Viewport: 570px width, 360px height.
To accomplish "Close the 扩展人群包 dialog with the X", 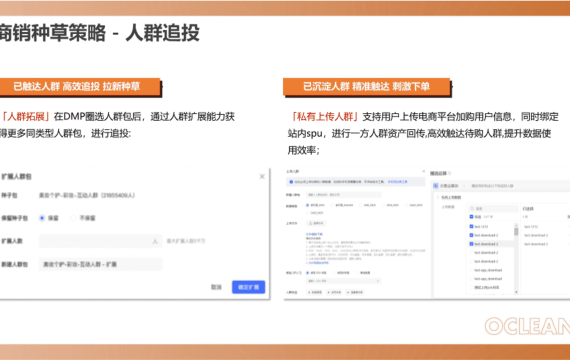I will (x=262, y=176).
